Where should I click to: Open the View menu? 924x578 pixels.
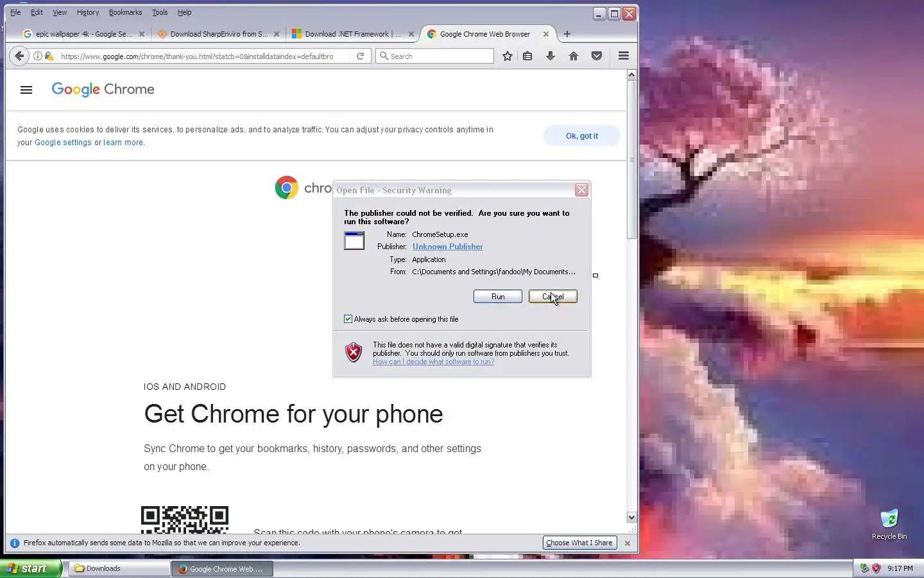[x=60, y=12]
